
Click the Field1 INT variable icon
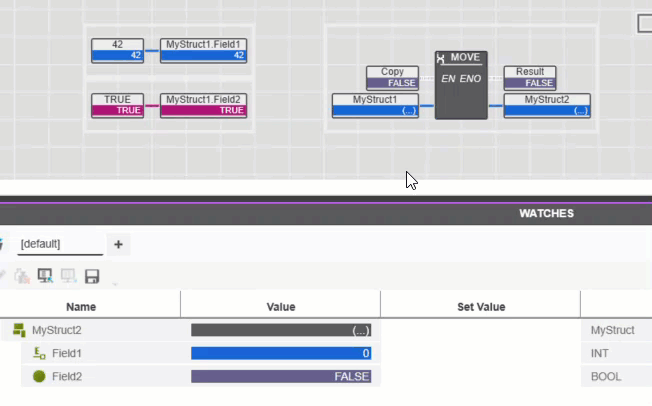pos(39,353)
